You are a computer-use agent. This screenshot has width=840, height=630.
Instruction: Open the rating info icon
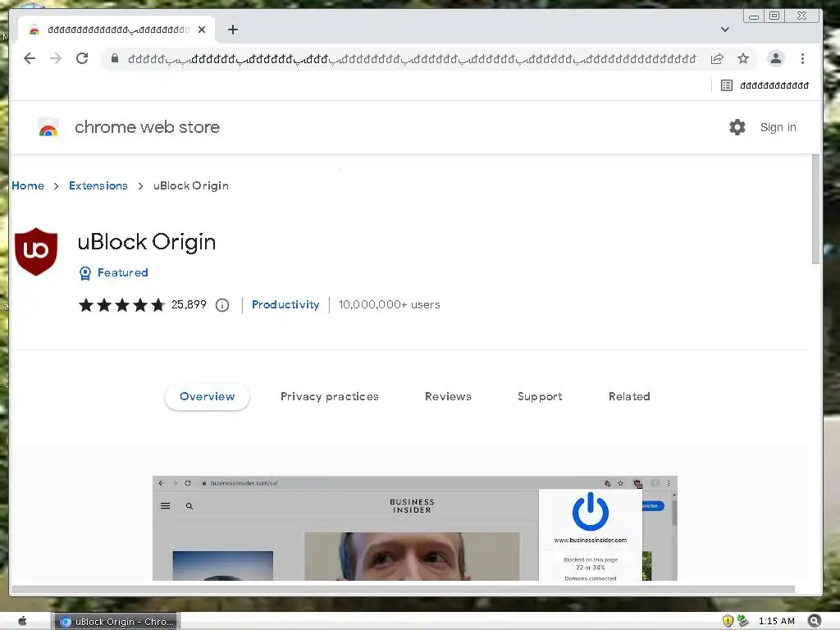coord(222,305)
